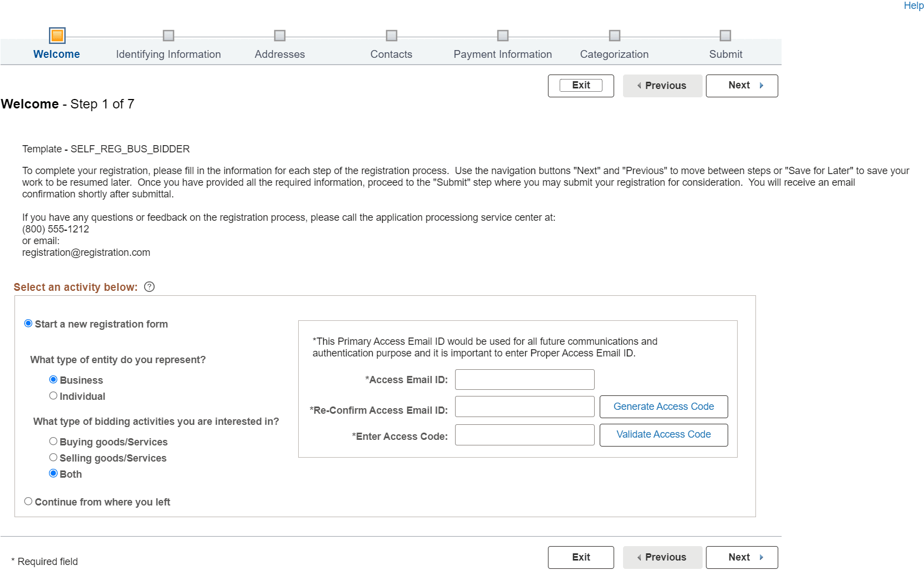Open the Help link
Viewport: 924px width, 575px height.
[x=913, y=6]
